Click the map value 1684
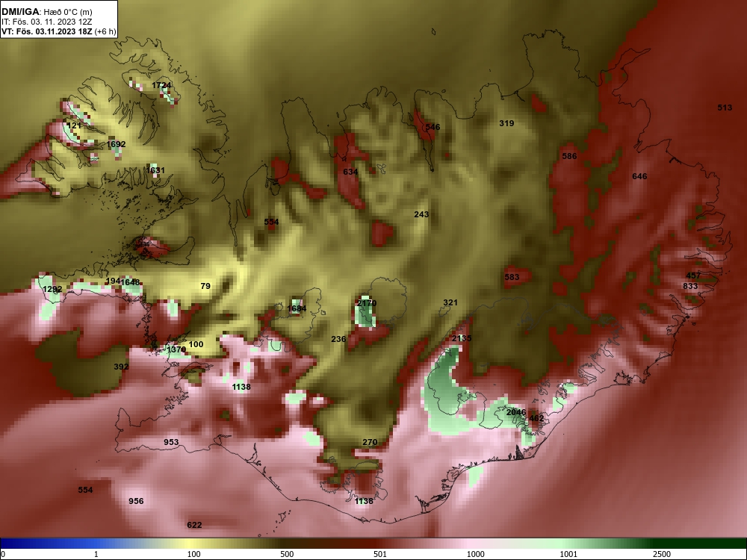Viewport: 747px width, 560px height. coord(297,308)
